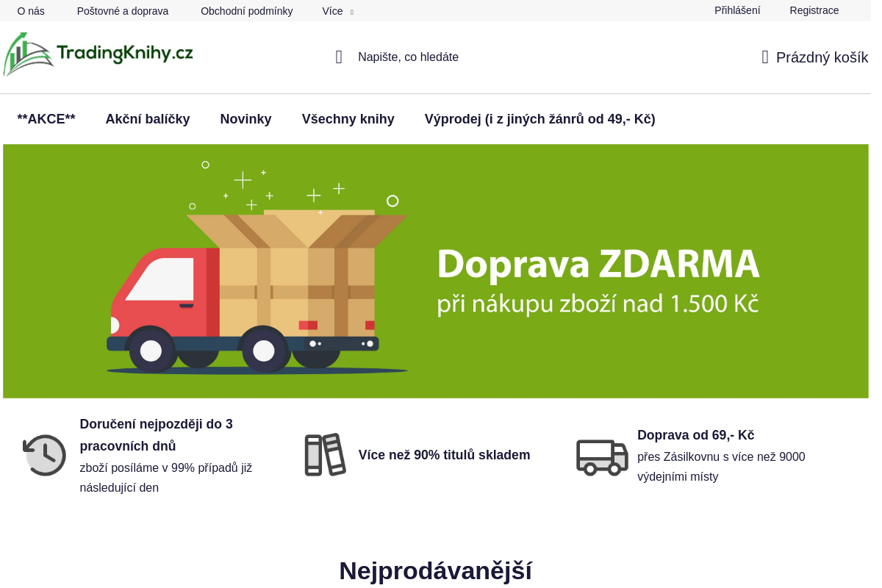
Task: Focus the Napište, co hledáte search field
Action: tap(408, 57)
